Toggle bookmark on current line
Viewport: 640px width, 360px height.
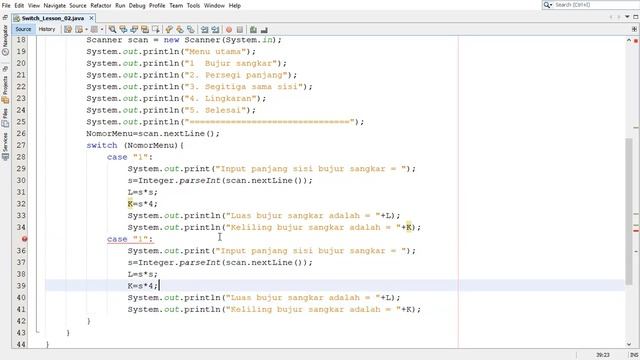pos(191,29)
